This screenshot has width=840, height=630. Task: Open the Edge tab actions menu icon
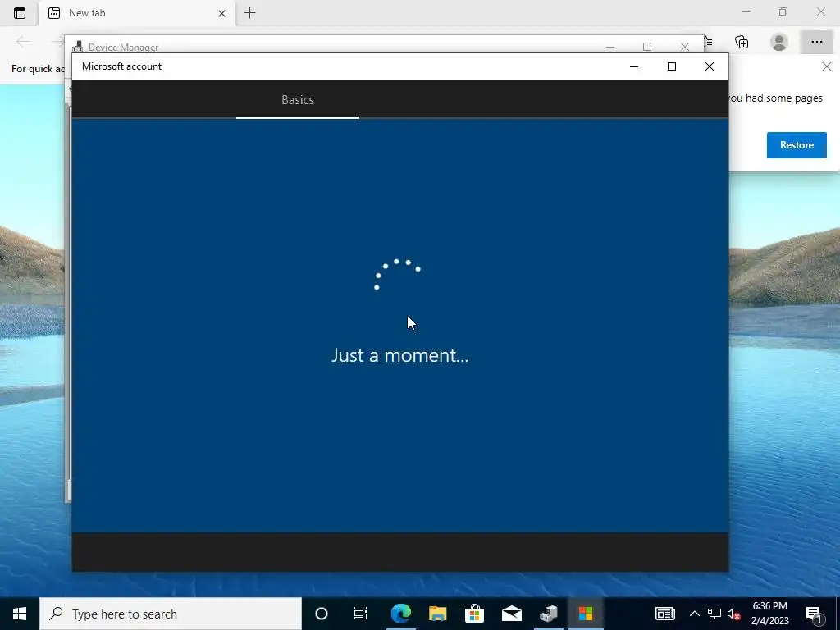coord(20,13)
